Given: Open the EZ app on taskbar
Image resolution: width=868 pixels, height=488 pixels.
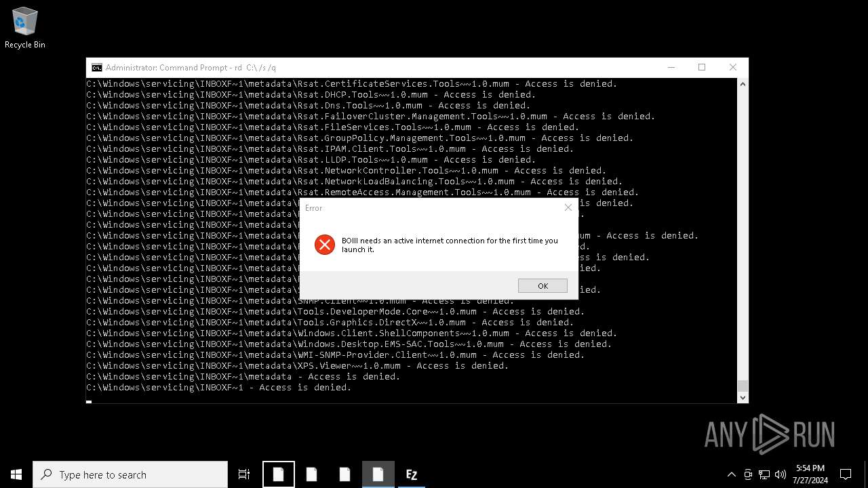Looking at the screenshot, I should coord(411,474).
